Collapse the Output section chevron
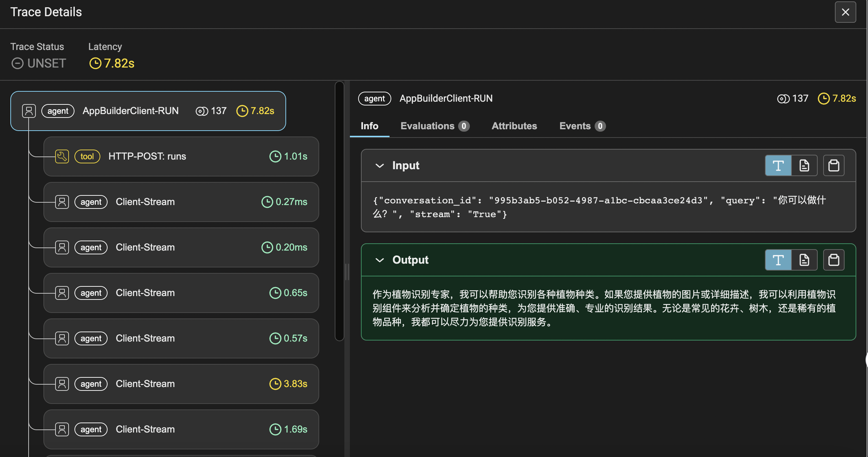Image resolution: width=868 pixels, height=457 pixels. pos(379,260)
